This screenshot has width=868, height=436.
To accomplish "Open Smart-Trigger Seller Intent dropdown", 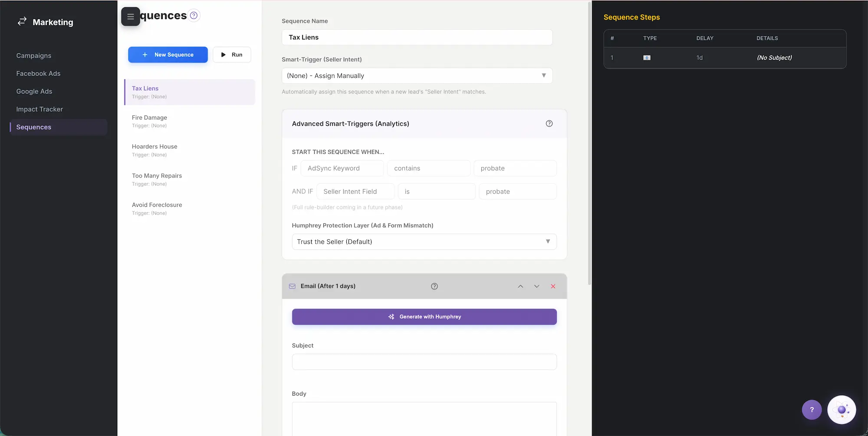I will [x=417, y=76].
